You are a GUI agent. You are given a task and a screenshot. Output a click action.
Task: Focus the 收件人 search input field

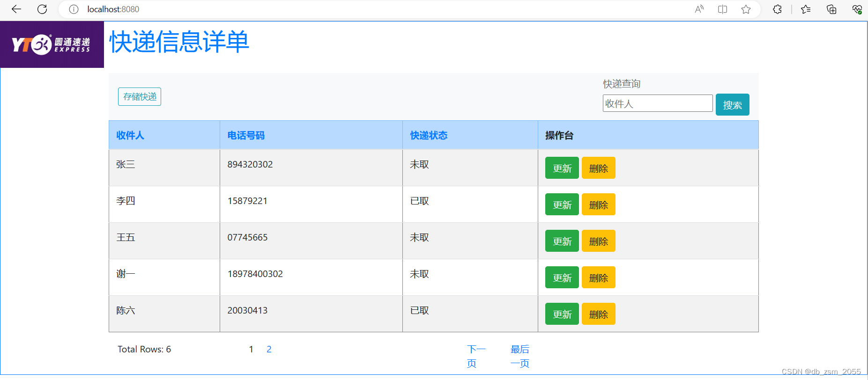click(658, 103)
